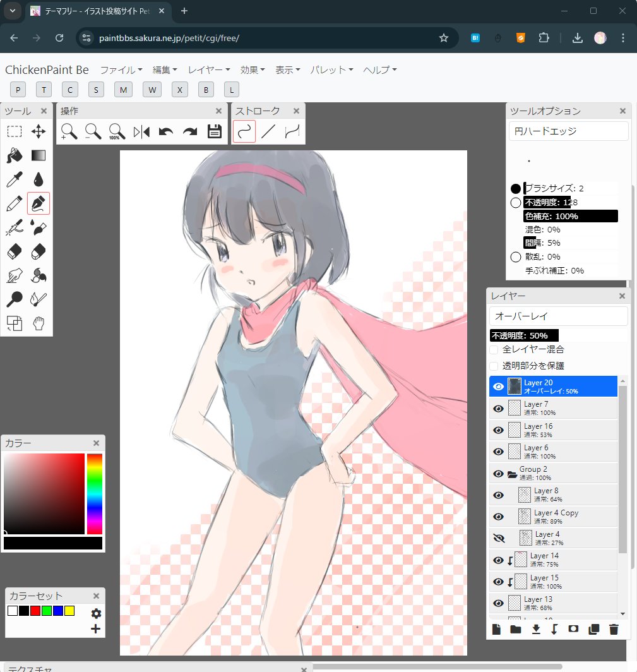Undo the last action
The width and height of the screenshot is (637, 672).
pyautogui.click(x=166, y=131)
